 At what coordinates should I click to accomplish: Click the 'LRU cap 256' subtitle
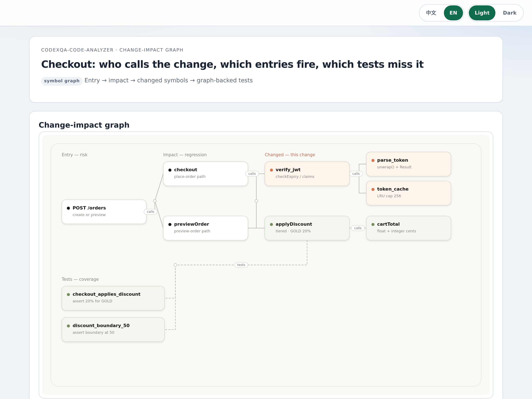(x=389, y=196)
